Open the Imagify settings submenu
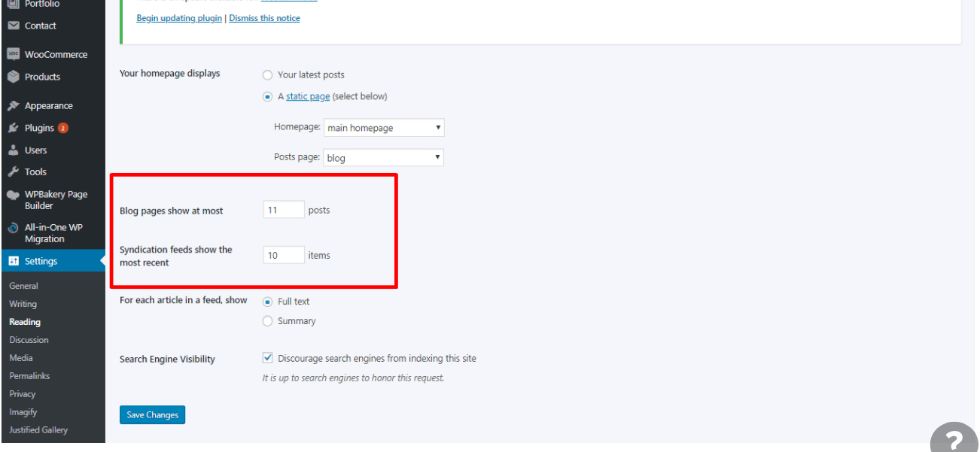 pyautogui.click(x=23, y=412)
